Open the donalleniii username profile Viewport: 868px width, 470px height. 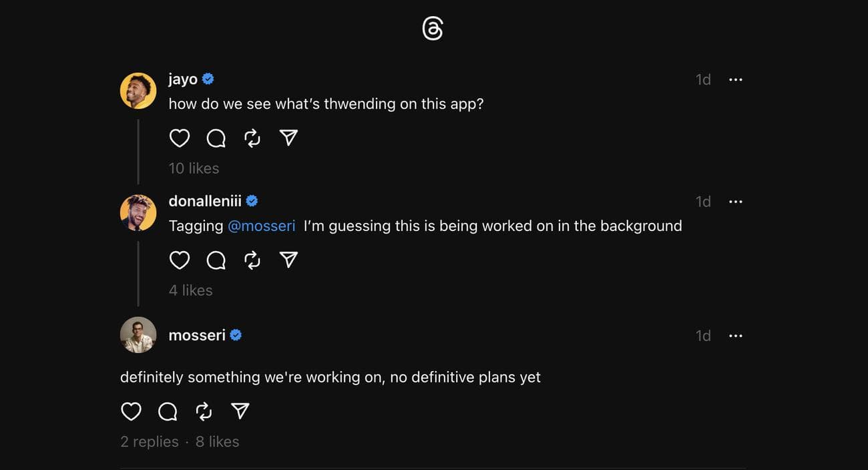point(205,201)
